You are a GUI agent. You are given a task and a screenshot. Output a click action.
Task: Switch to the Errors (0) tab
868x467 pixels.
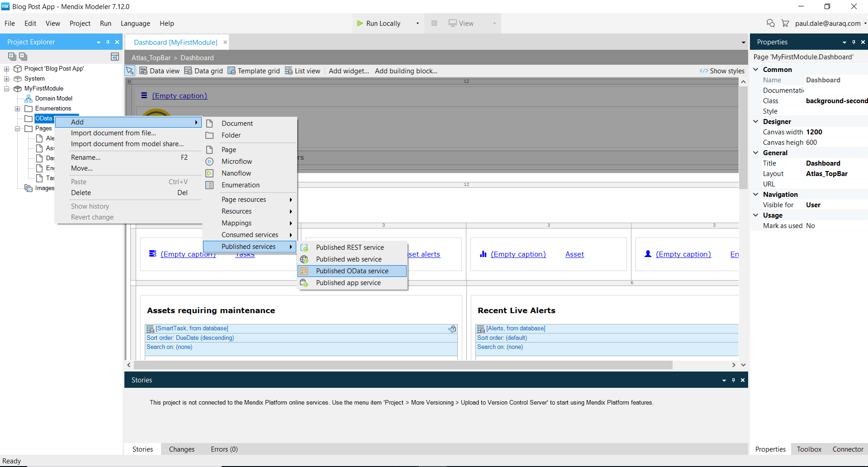point(224,449)
